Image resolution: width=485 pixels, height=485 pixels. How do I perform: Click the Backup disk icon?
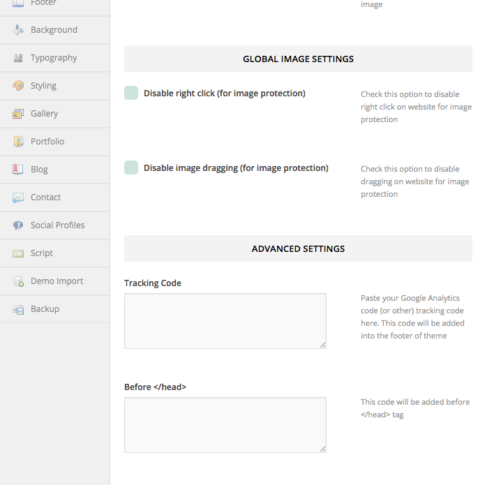point(18,309)
